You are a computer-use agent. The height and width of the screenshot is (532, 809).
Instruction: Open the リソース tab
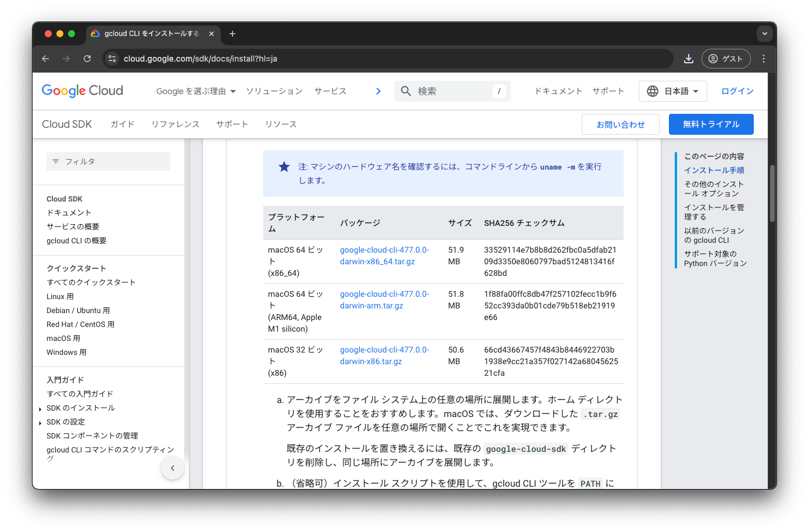click(x=281, y=124)
